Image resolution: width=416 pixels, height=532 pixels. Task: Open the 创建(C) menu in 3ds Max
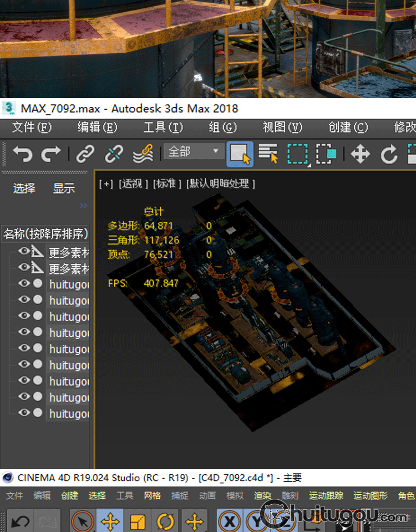tap(348, 127)
